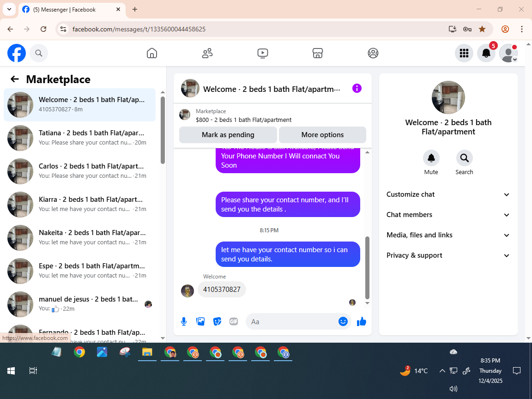Click the message thread scroll up arrow
This screenshot has height=399, width=532.
point(367,152)
